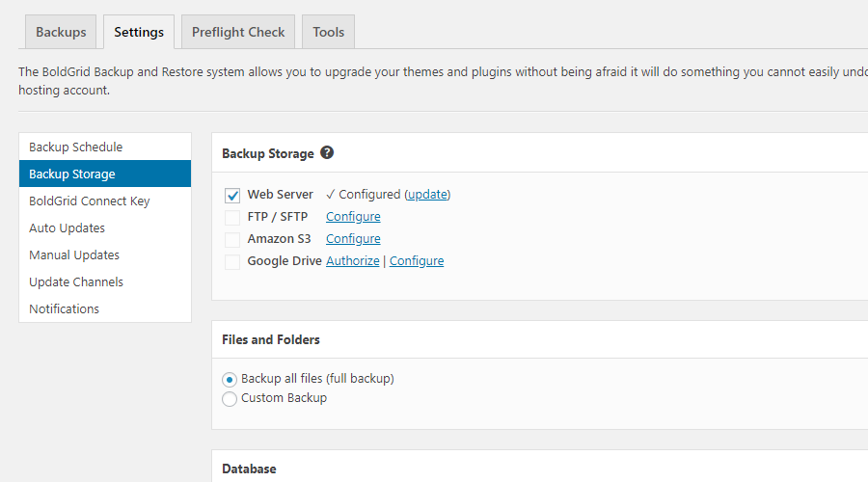Enable the Amazon S3 checkbox

(232, 239)
